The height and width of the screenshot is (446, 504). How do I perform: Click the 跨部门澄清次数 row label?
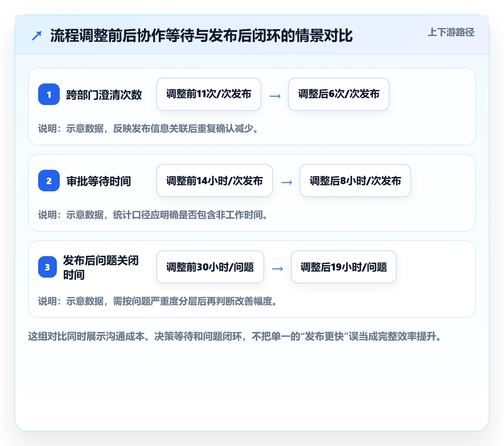pyautogui.click(x=104, y=95)
